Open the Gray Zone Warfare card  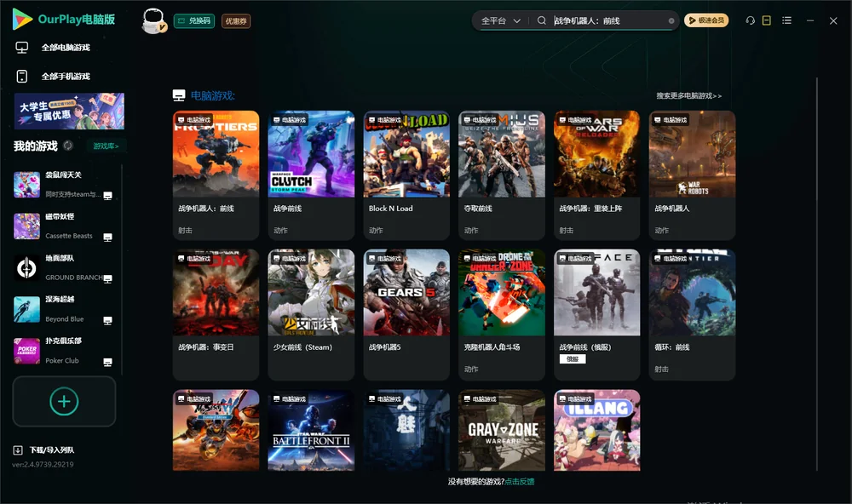(x=502, y=430)
